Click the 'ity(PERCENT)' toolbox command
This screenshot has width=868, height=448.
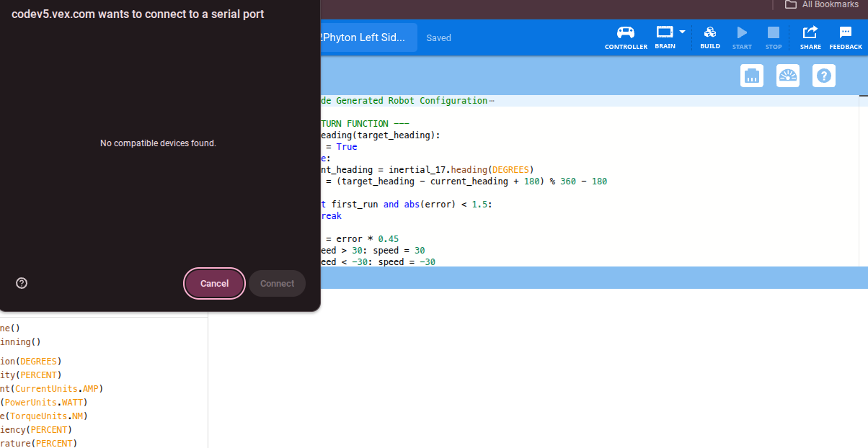click(31, 375)
